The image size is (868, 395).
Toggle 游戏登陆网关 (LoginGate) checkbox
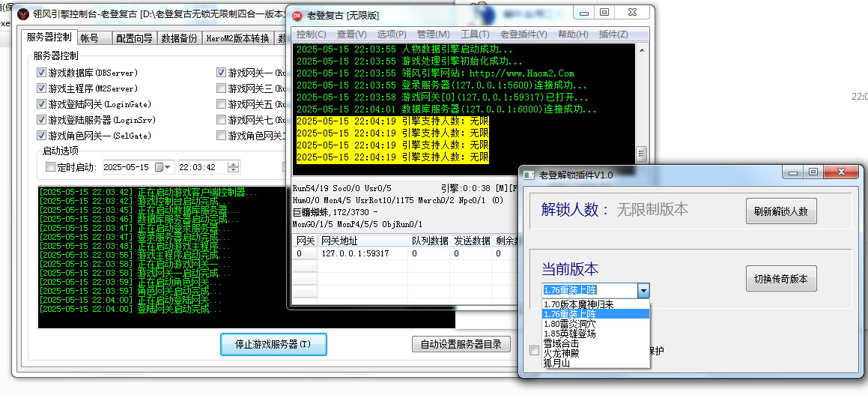[x=41, y=103]
